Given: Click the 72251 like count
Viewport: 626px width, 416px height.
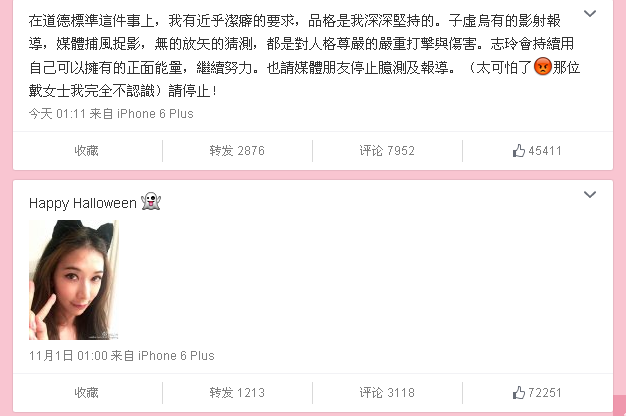Looking at the screenshot, I should (545, 392).
